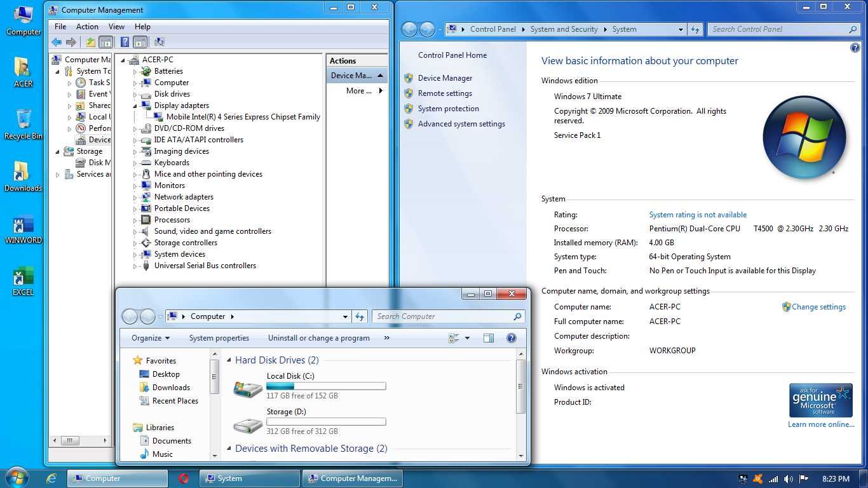Screen dimensions: 868x488
Task: Select Mobile Intel(R) 4 Series adapter icon
Action: pyautogui.click(x=158, y=117)
